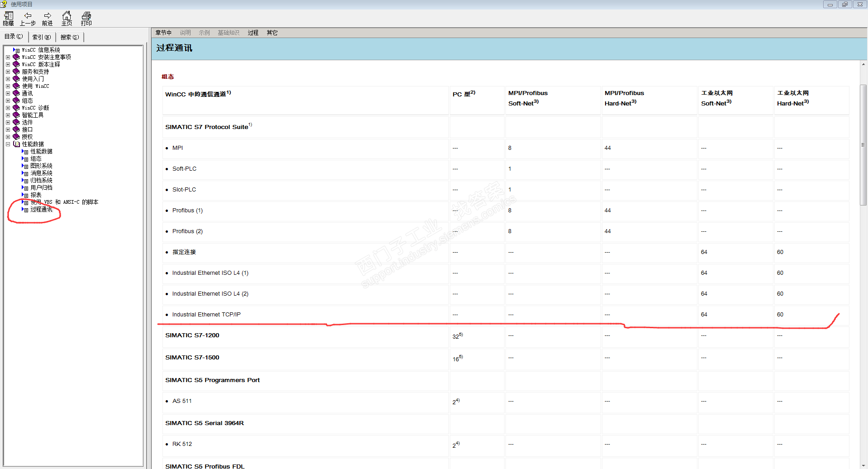Click 示例 in the topic navigation bar
This screenshot has height=469, width=868.
point(204,33)
